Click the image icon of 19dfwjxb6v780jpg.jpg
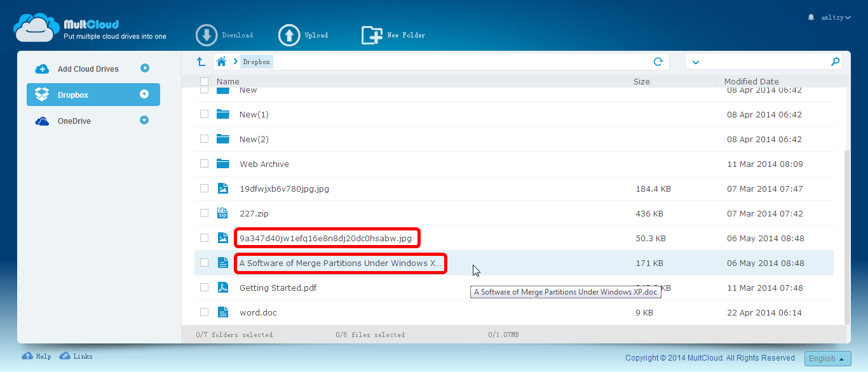 pos(222,189)
